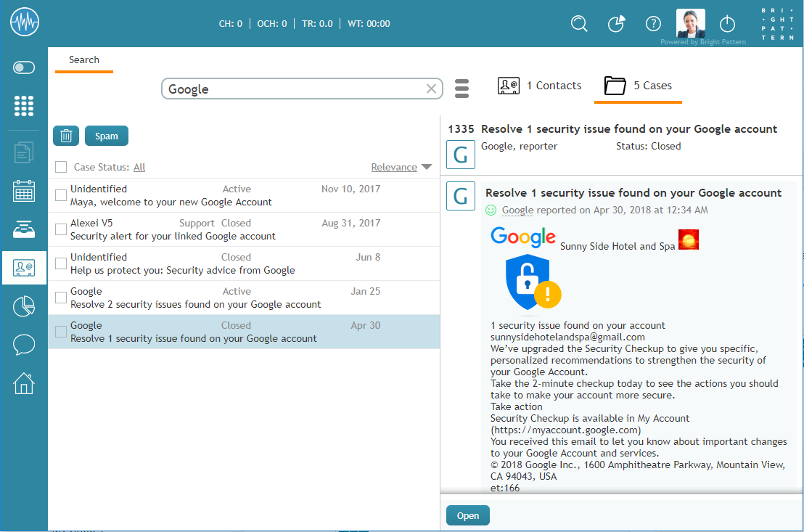The image size is (804, 532).
Task: Click the 'Take action' text in email
Action: click(517, 407)
